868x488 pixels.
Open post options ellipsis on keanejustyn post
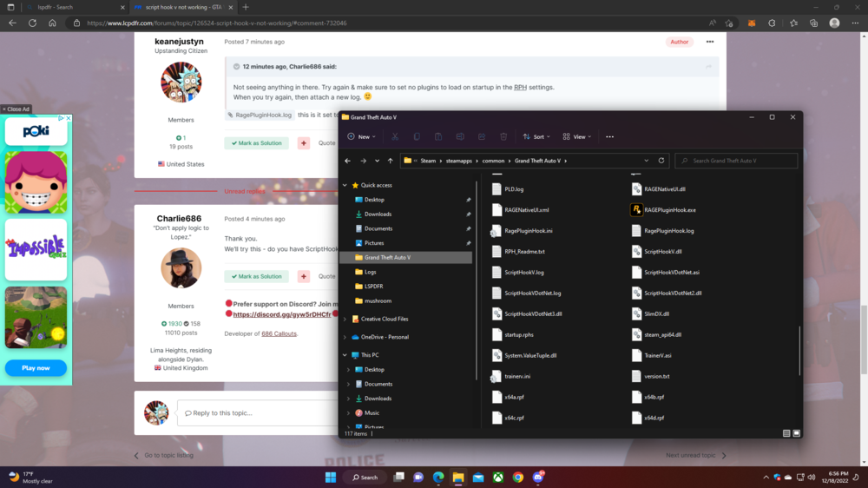tap(710, 42)
